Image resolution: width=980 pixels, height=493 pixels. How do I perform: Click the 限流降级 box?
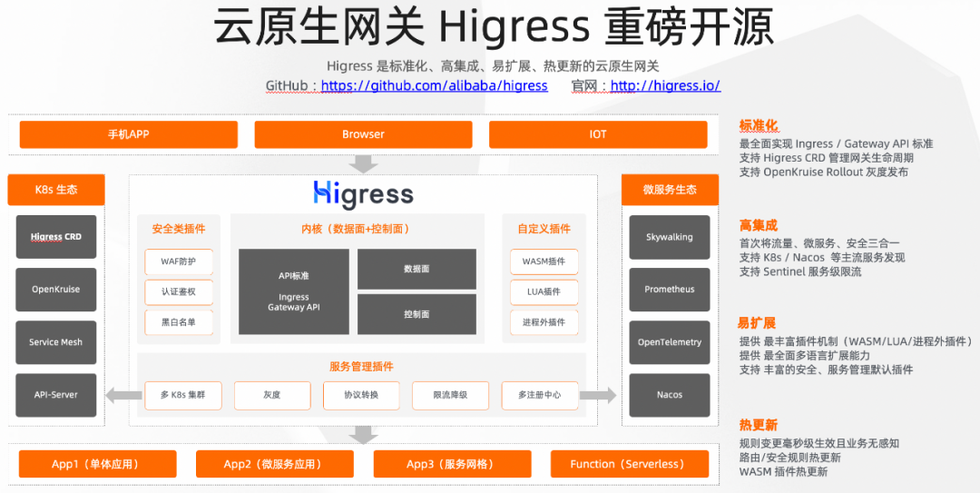click(451, 396)
